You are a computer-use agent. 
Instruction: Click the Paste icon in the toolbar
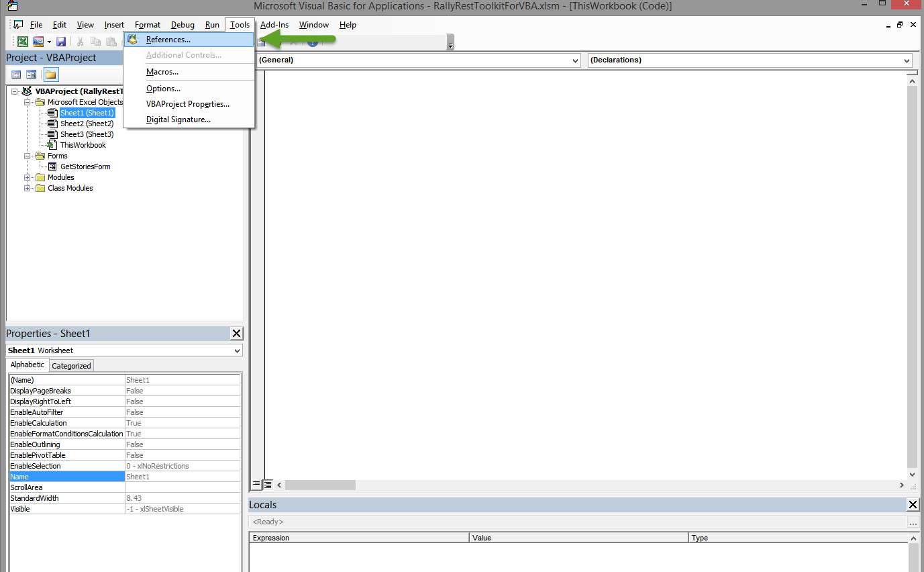pyautogui.click(x=111, y=41)
